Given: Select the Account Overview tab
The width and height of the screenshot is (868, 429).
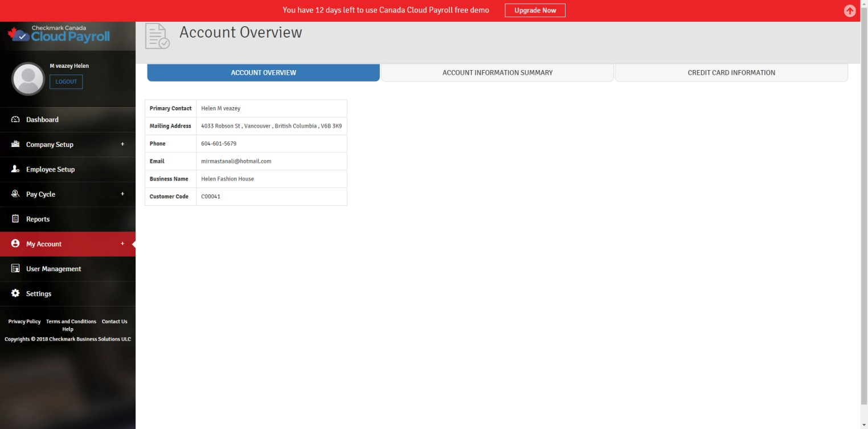Looking at the screenshot, I should [x=263, y=72].
